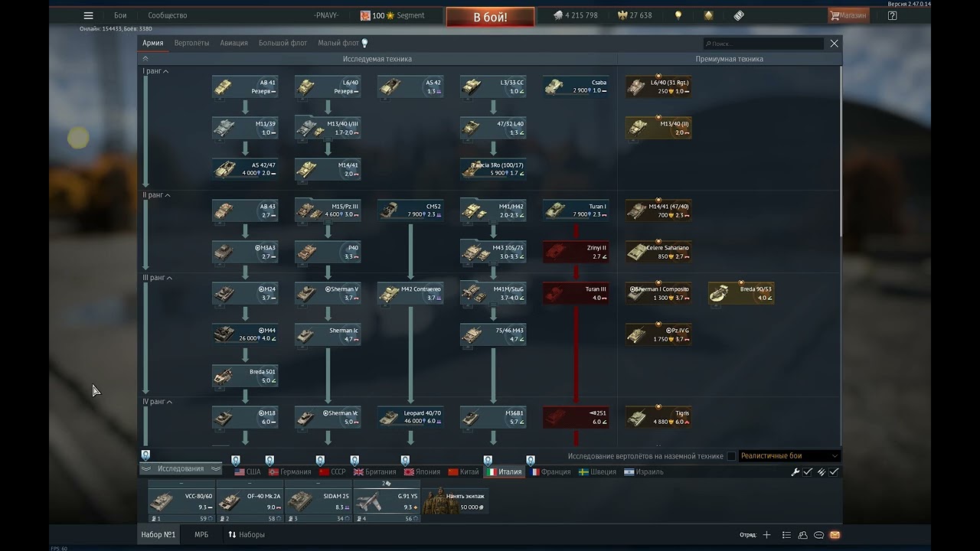Select the Turan I vehicle card

point(576,211)
